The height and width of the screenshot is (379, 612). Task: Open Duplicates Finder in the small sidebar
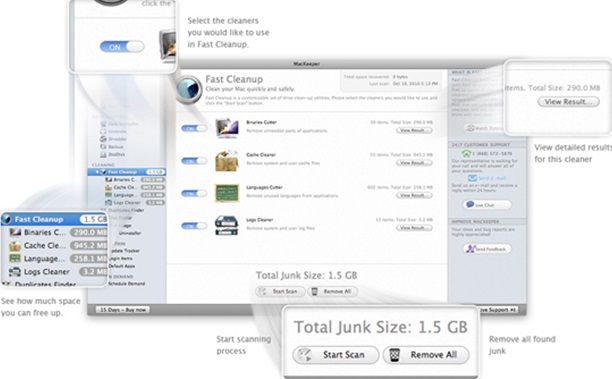click(127, 210)
